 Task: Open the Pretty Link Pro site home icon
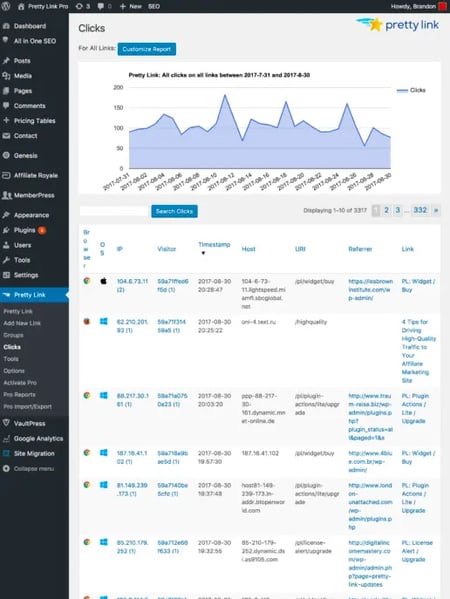click(21, 6)
